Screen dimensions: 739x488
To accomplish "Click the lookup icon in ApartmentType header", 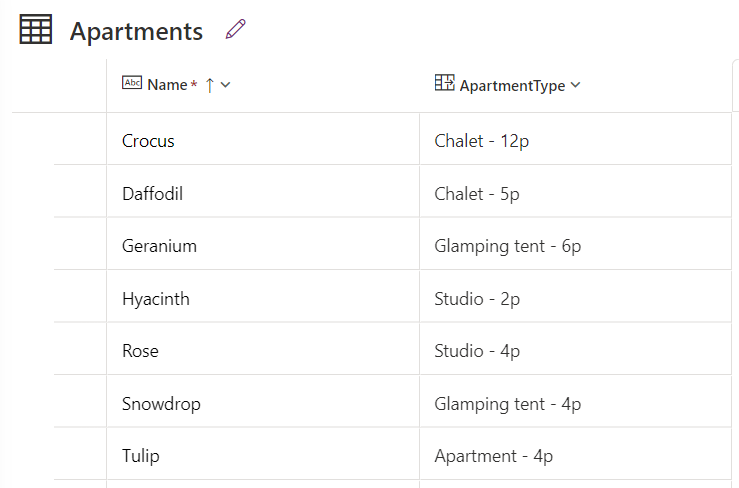I will 444,83.
